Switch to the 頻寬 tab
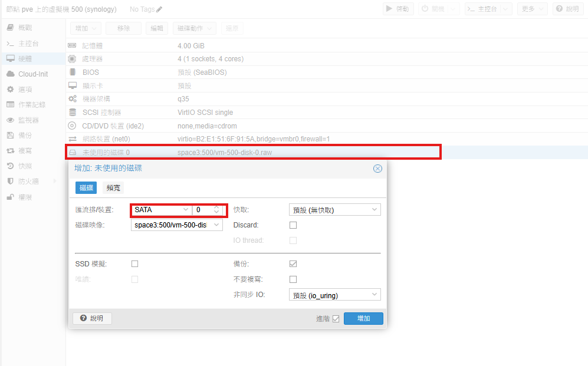The width and height of the screenshot is (588, 366). tap(113, 187)
